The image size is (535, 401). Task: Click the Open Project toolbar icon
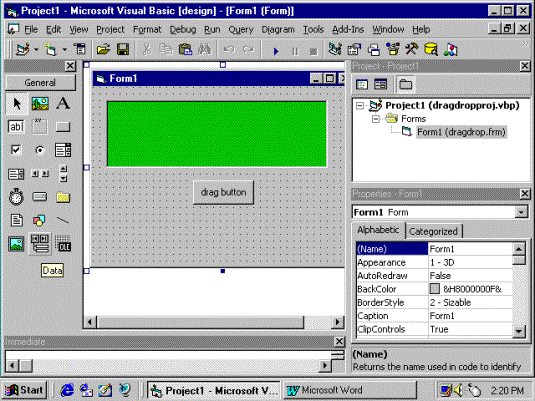[x=103, y=50]
